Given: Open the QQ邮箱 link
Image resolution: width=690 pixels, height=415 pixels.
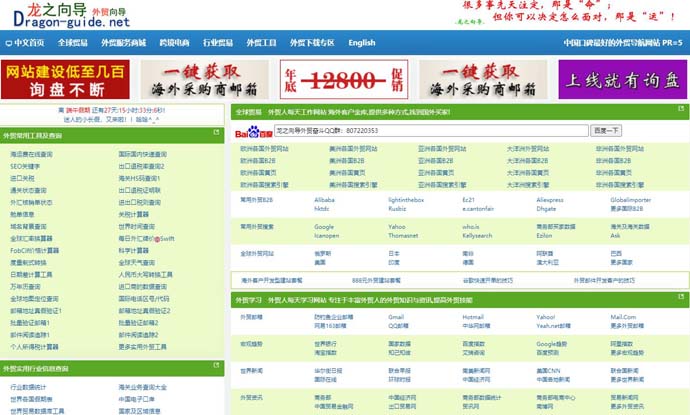Looking at the screenshot, I should click(398, 326).
